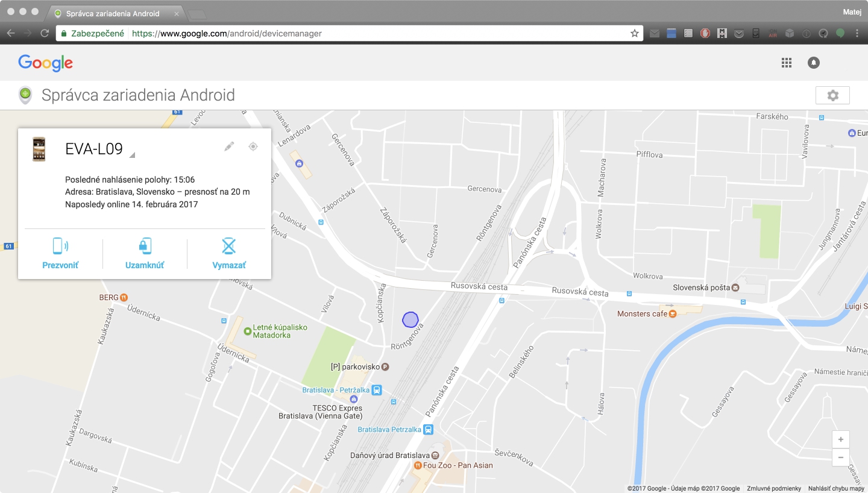868x493 pixels.
Task: Click the Monsters cafe map marker
Action: click(x=673, y=313)
